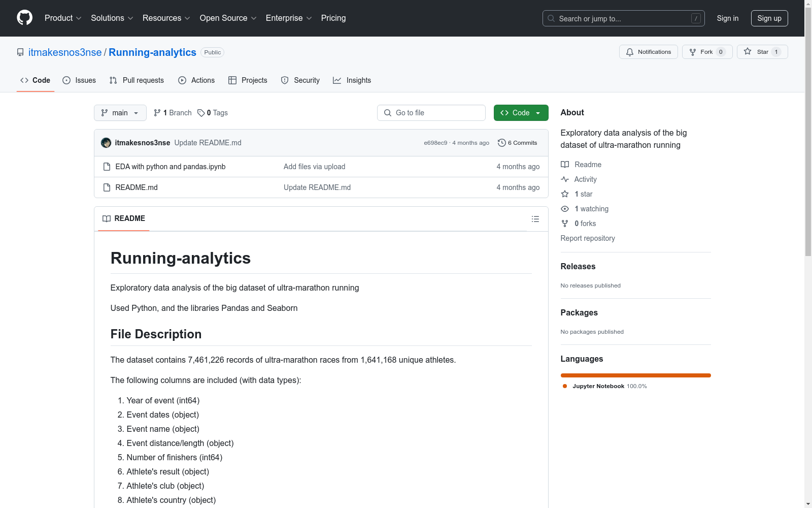Viewport: 812px width, 508px height.
Task: Expand the Product navigation menu
Action: coord(63,18)
